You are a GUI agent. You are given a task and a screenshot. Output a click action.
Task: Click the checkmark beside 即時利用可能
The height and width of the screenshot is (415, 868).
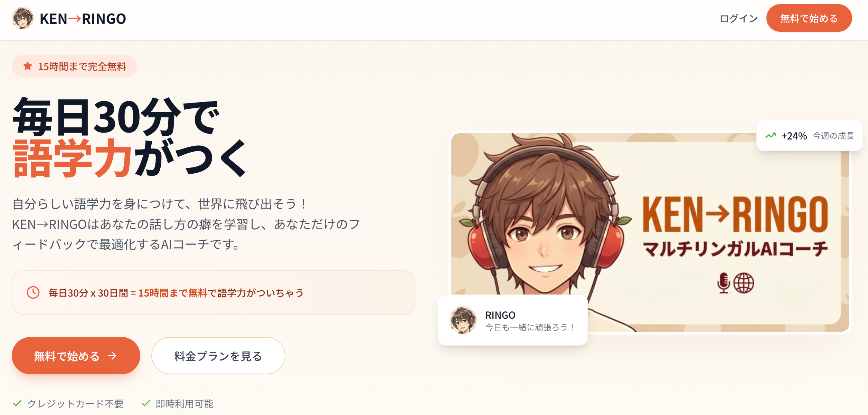146,403
